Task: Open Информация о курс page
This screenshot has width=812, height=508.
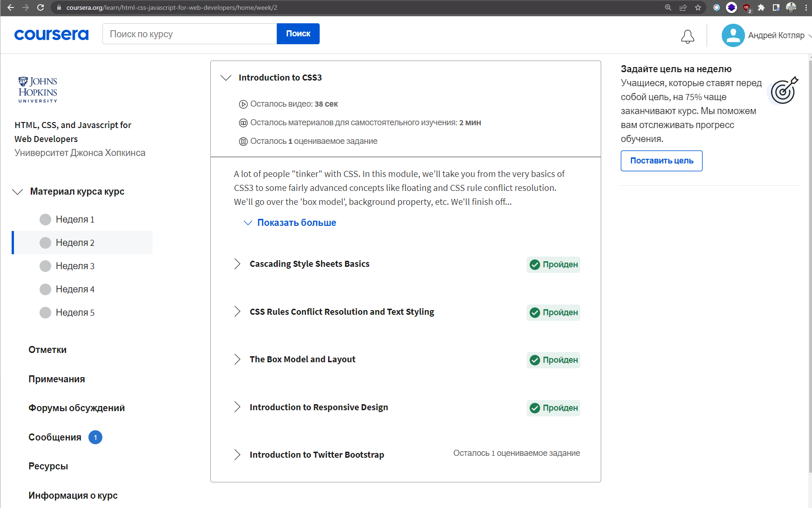Action: pyautogui.click(x=73, y=495)
